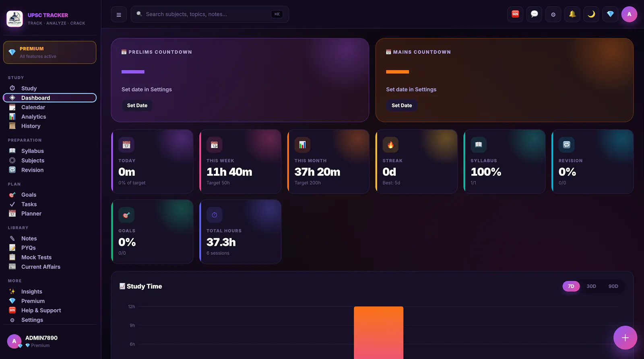
Task: Click the Mains Countdown orange progress bar
Action: (397, 72)
